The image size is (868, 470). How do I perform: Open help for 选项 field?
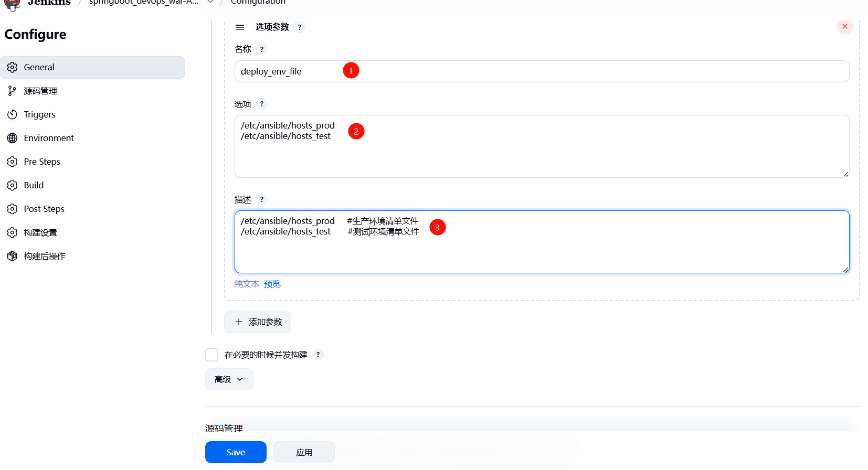[262, 104]
